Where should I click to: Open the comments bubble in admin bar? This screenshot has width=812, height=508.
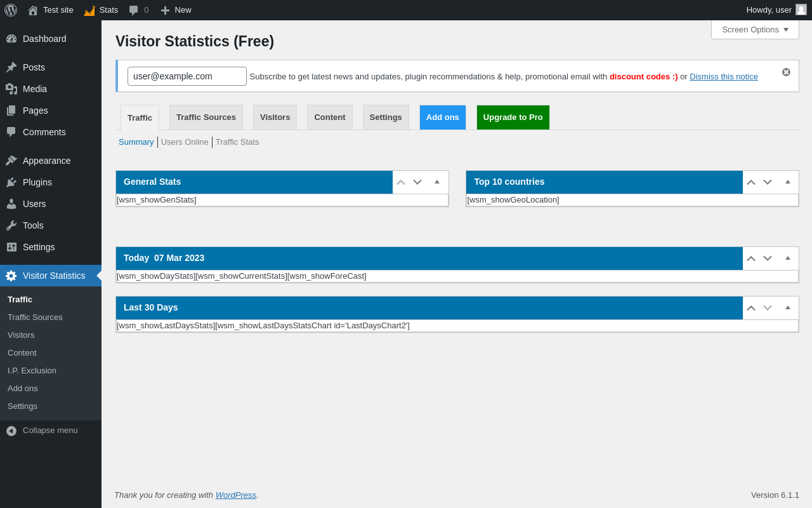133,10
